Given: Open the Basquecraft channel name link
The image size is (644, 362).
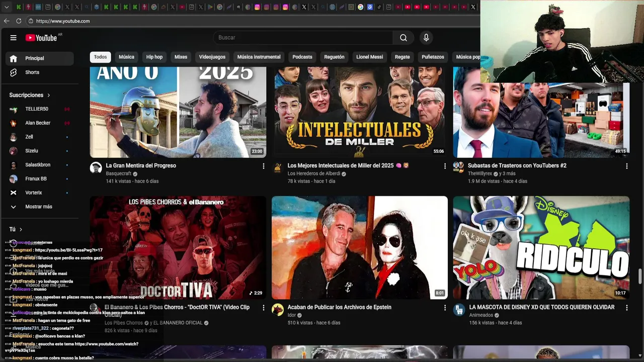Looking at the screenshot, I should click(119, 173).
